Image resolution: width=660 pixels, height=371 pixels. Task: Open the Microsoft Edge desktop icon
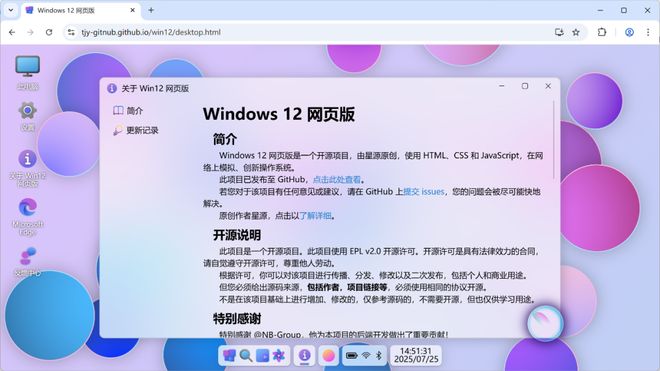28,216
